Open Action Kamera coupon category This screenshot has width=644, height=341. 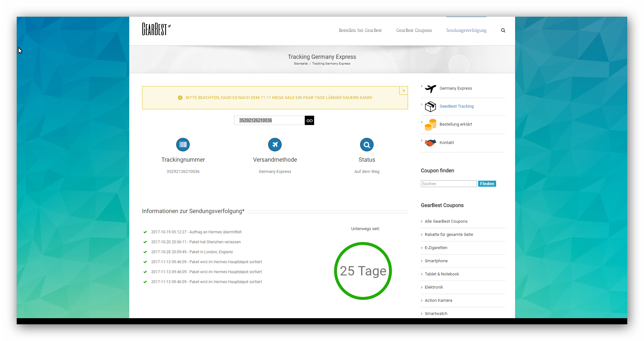[x=438, y=301]
